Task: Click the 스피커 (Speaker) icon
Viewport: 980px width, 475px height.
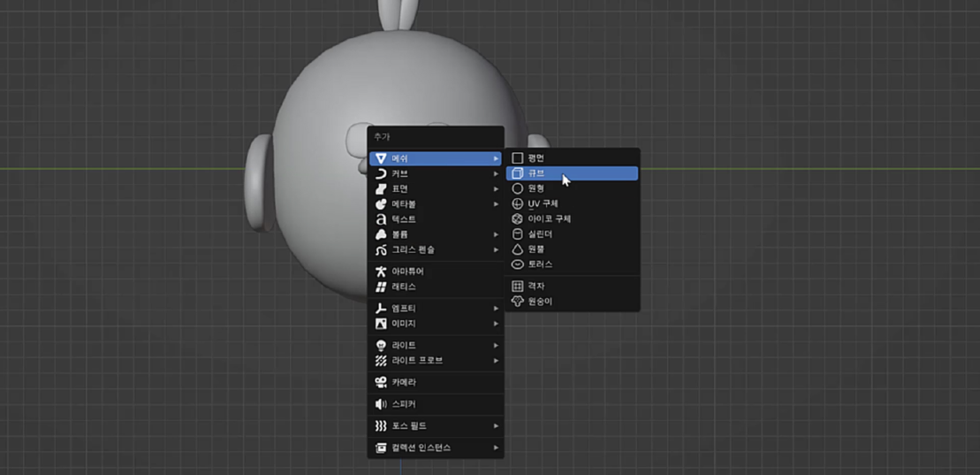Action: pyautogui.click(x=381, y=404)
